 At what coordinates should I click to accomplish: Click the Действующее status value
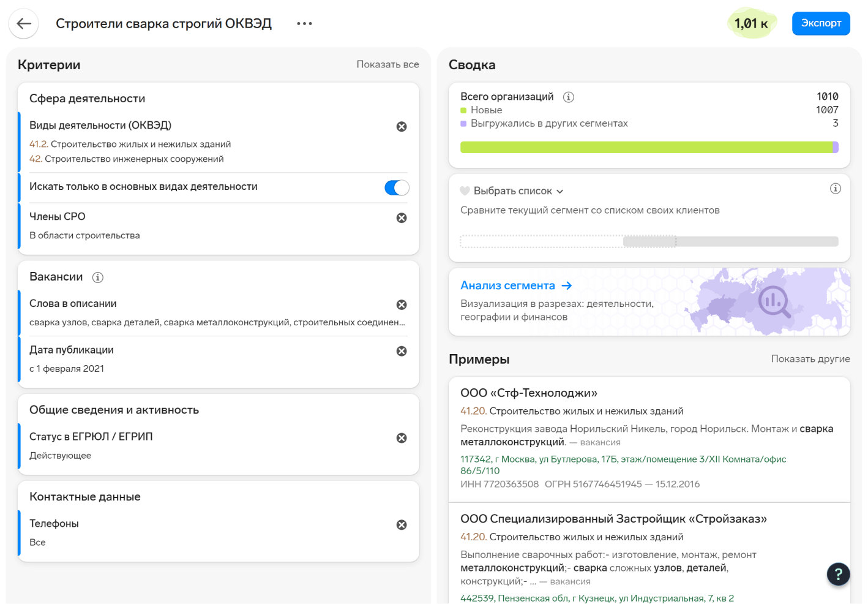tap(60, 456)
